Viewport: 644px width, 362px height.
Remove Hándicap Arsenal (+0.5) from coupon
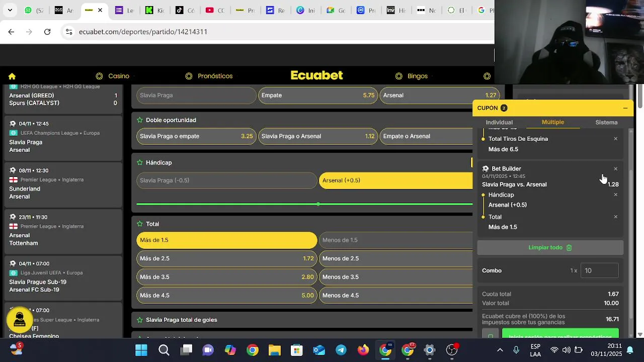pos(615,195)
